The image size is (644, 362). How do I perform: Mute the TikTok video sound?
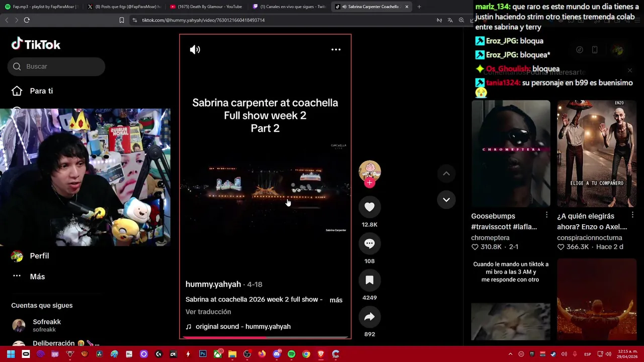[195, 49]
